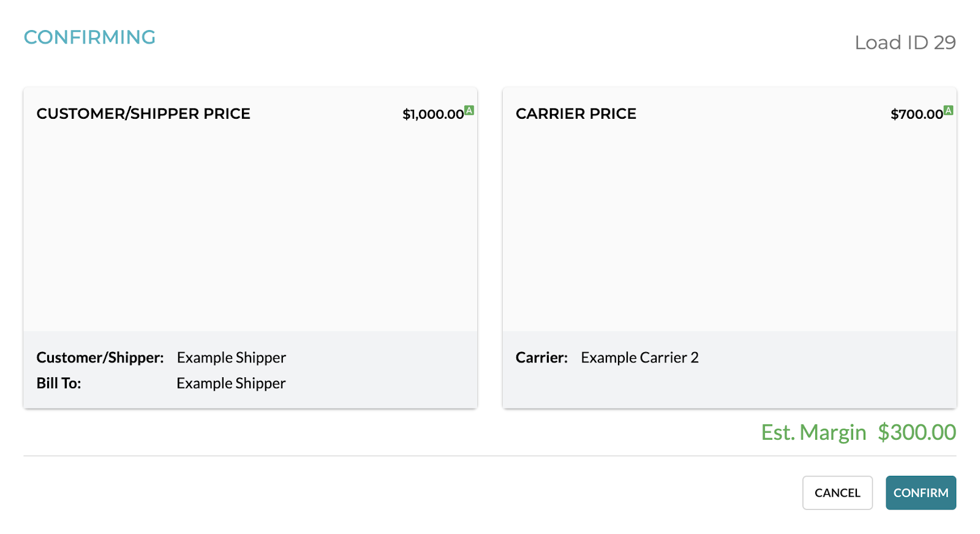Click the Load ID 29 label
Viewport: 980px width, 534px height.
click(905, 42)
